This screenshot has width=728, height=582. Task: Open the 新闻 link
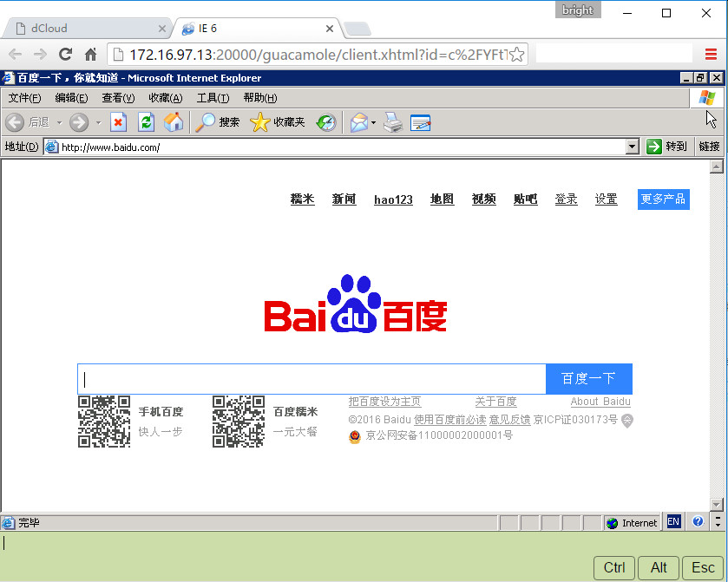click(x=344, y=199)
